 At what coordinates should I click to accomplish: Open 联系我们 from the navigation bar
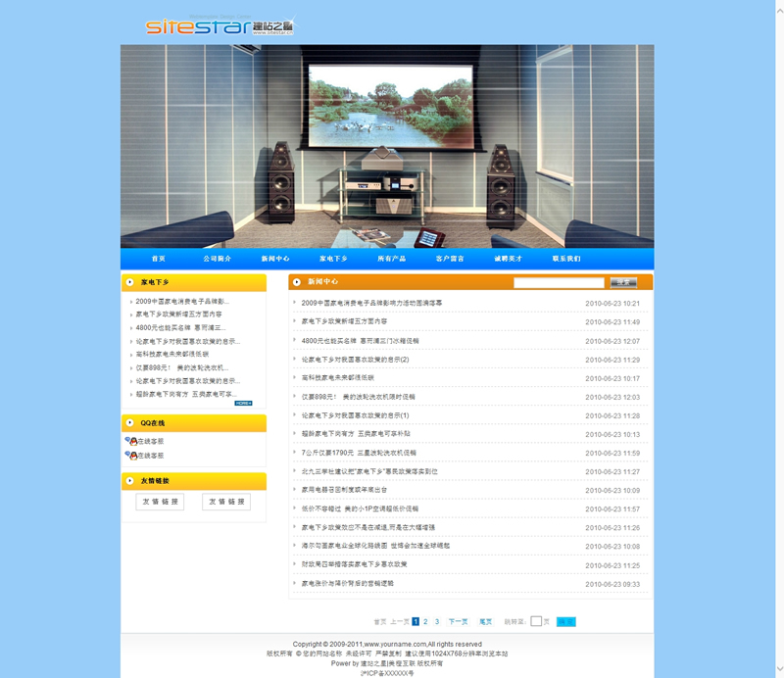click(565, 259)
